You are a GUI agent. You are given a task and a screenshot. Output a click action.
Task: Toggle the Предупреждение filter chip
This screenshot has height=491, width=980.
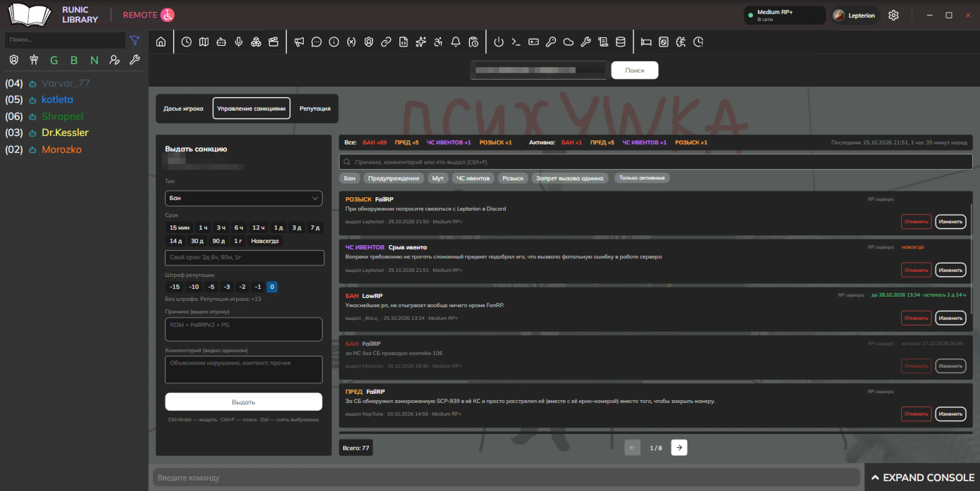(x=393, y=178)
